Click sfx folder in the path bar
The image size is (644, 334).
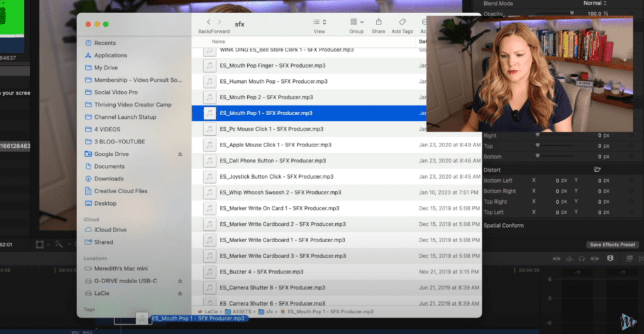266,312
